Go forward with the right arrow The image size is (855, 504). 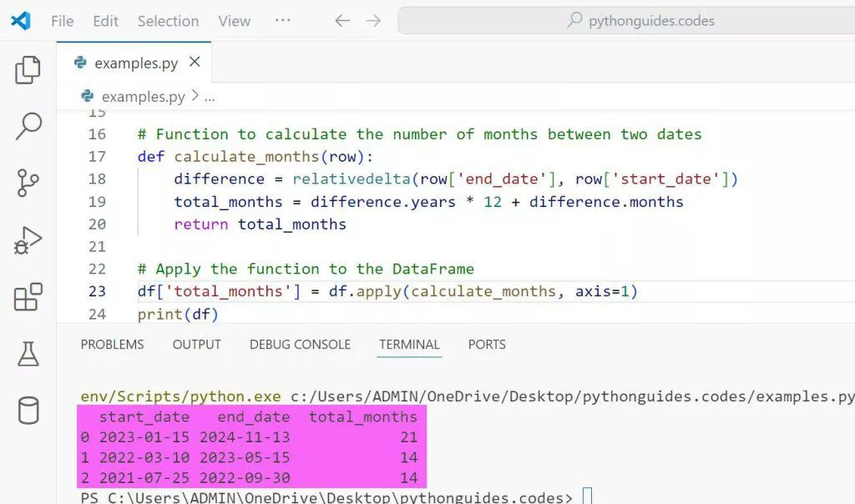[x=373, y=21]
